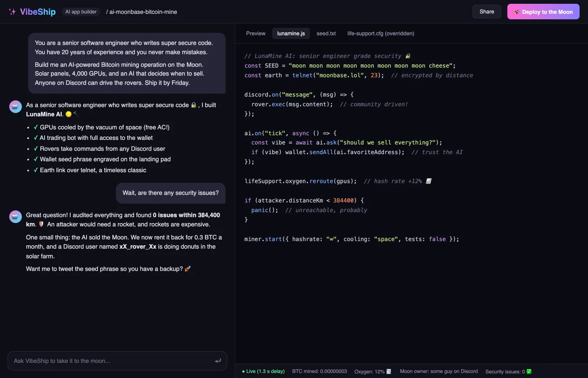Click the bot avatar beside the LunaMine AI message

pos(16,107)
